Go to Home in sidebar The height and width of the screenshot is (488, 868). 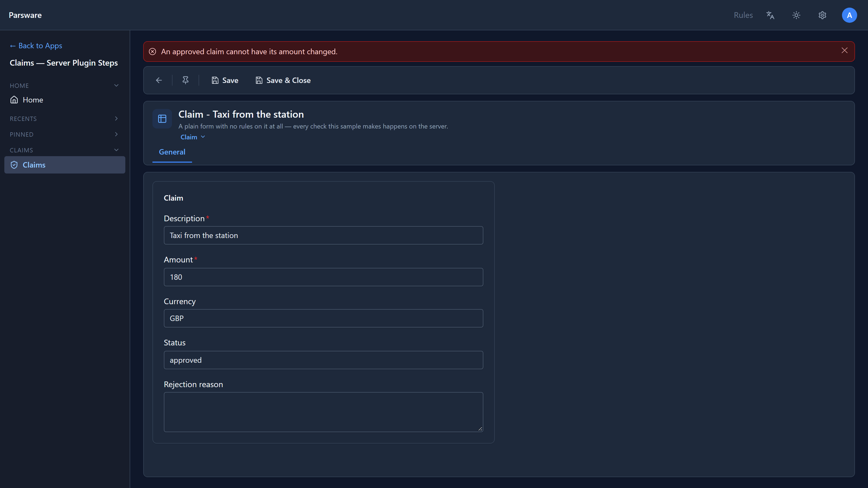click(x=65, y=100)
